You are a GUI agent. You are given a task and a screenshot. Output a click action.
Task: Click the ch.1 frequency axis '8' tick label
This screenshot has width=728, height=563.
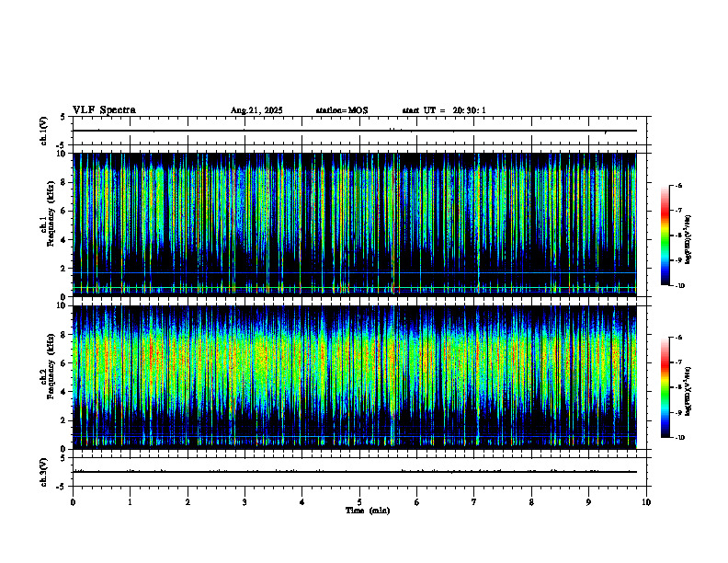(x=64, y=182)
